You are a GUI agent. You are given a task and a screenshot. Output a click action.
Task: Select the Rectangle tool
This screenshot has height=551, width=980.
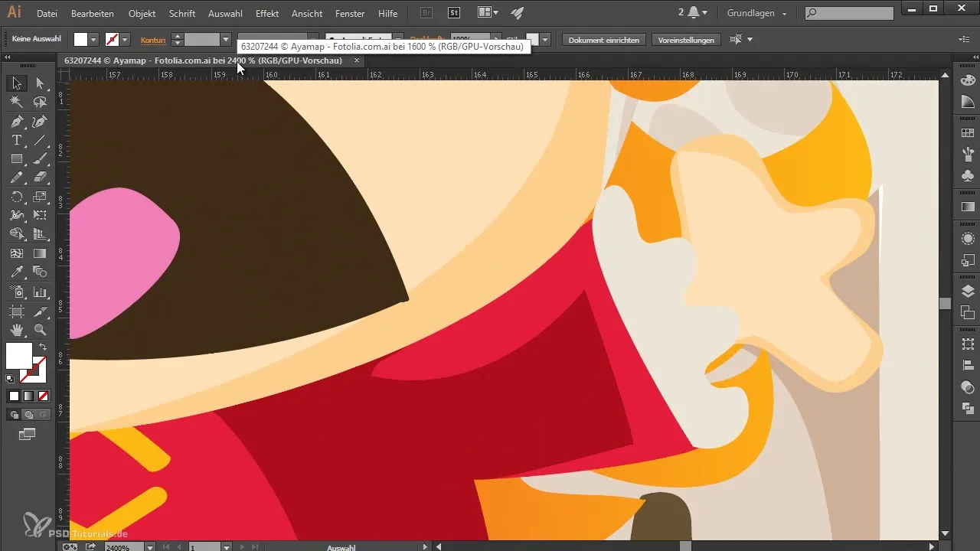click(x=16, y=159)
